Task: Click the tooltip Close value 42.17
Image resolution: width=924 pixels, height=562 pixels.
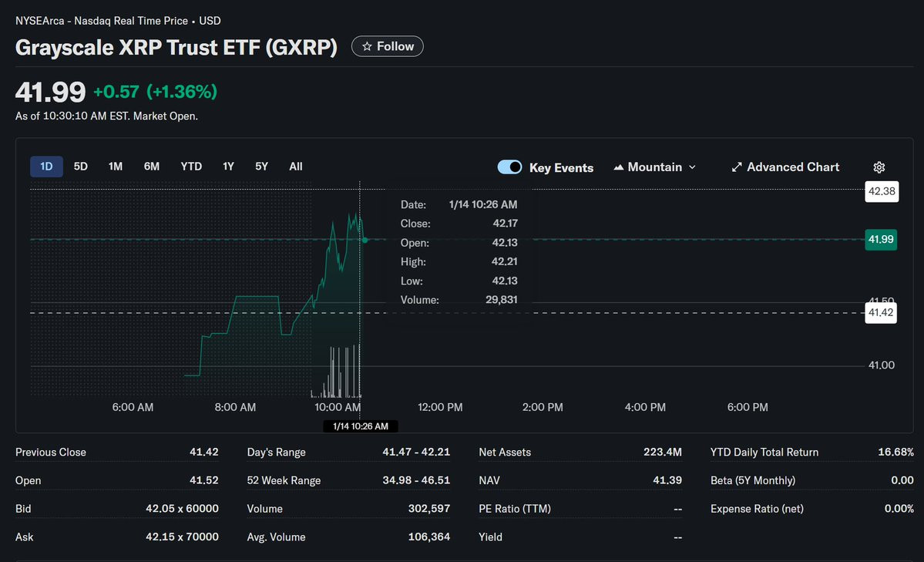Action: [x=505, y=224]
